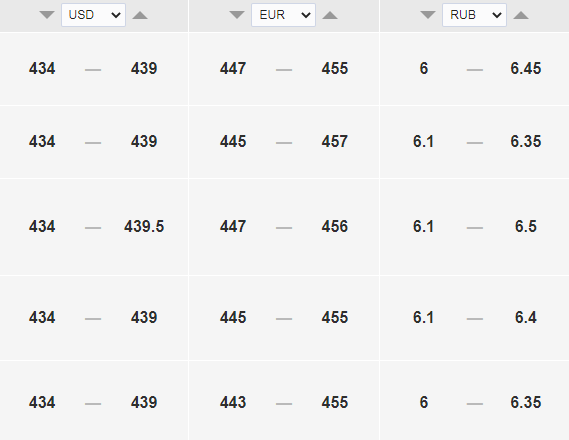Select the 456 EUR sell rate
The image size is (569, 440).
point(335,227)
